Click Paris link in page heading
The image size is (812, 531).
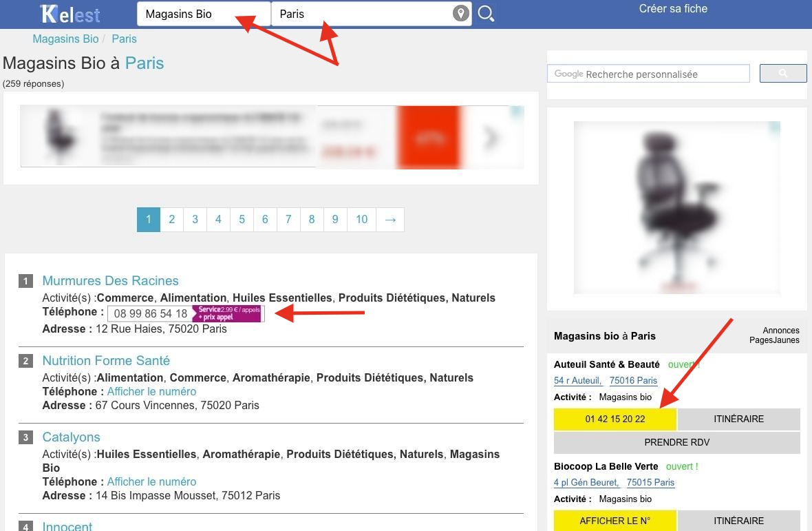(x=145, y=63)
